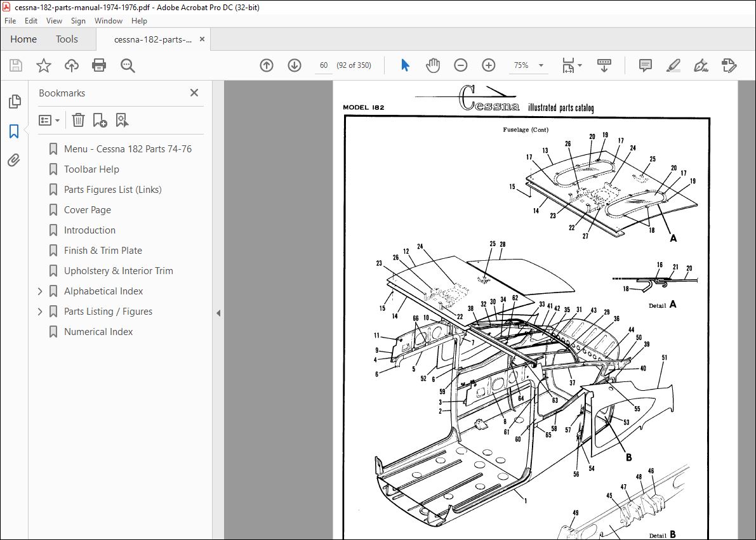
Task: Go to previous page
Action: (x=266, y=65)
